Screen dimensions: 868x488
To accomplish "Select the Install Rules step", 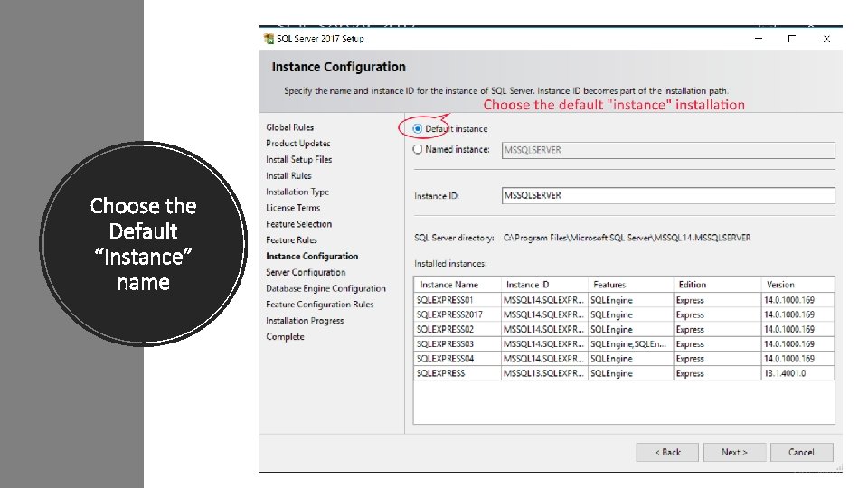I will (x=288, y=175).
